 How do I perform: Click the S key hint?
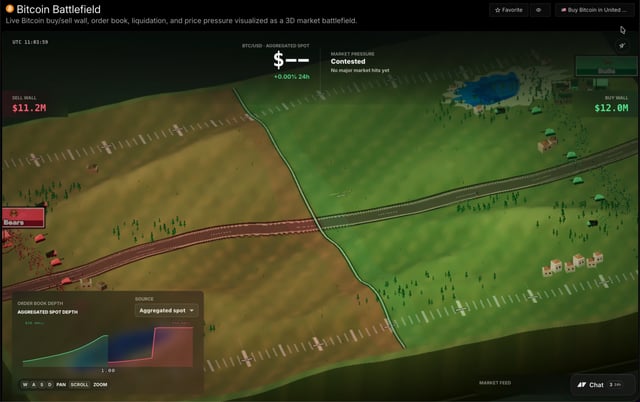coord(42,384)
